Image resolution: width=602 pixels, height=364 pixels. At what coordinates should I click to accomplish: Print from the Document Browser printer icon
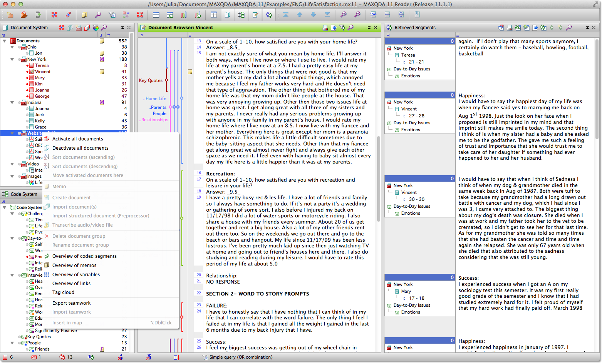(325, 28)
